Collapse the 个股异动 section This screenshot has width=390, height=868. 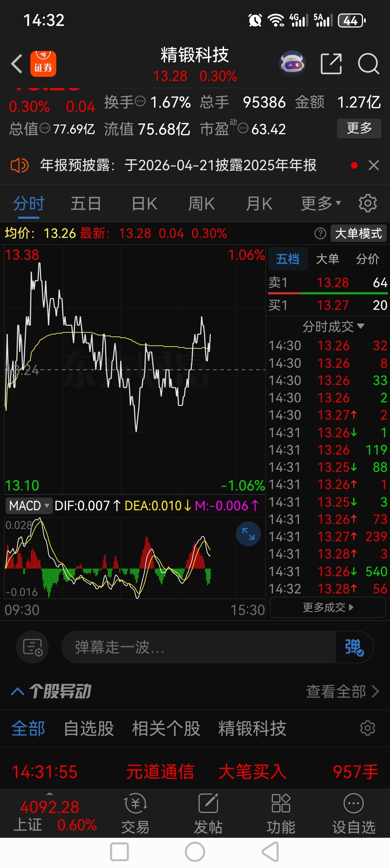18,691
